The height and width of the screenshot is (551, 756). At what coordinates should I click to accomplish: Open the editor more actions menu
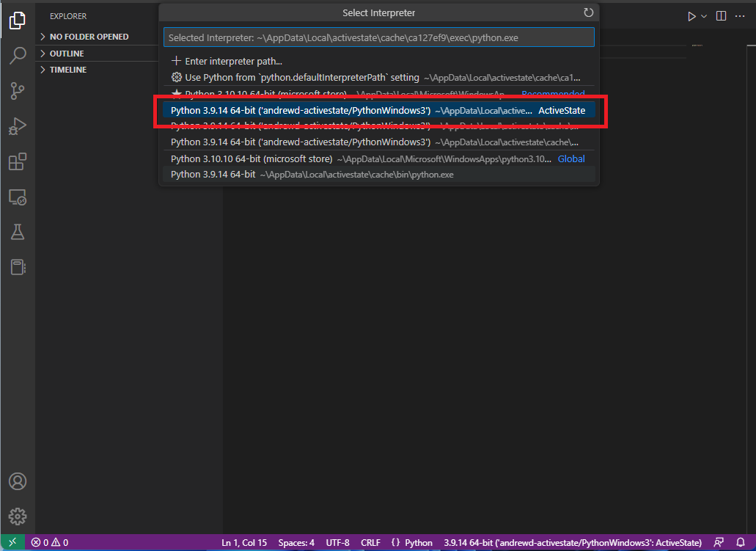(740, 15)
